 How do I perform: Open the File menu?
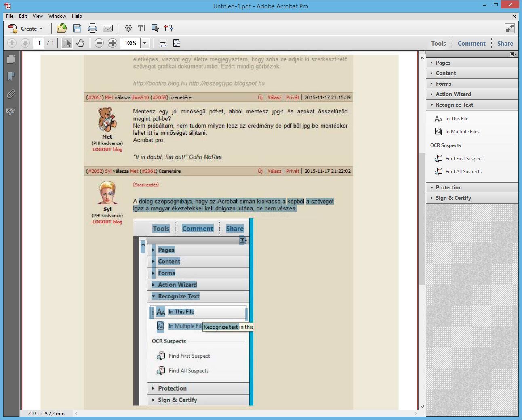10,16
